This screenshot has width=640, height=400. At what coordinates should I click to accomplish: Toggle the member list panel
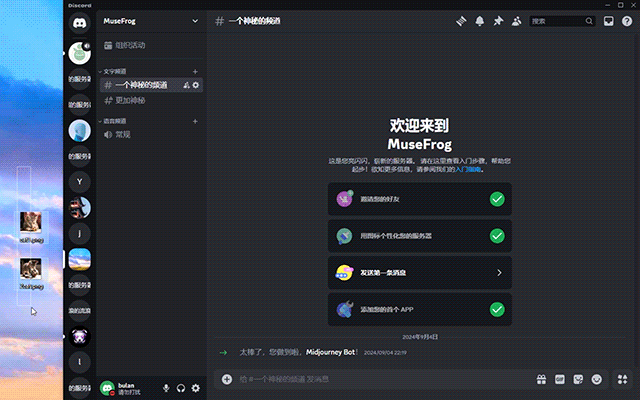tap(516, 21)
